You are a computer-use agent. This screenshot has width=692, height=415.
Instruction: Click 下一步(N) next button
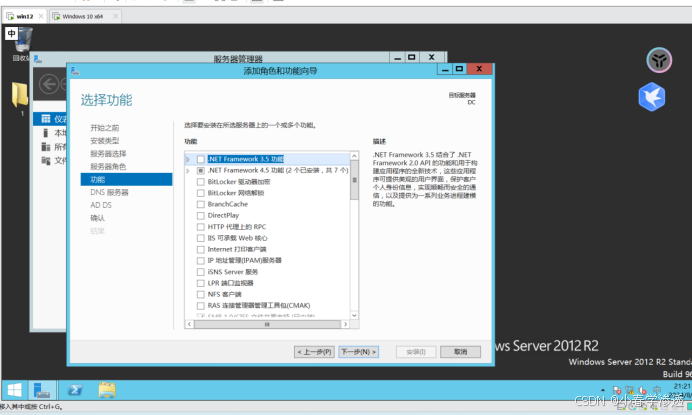click(358, 352)
